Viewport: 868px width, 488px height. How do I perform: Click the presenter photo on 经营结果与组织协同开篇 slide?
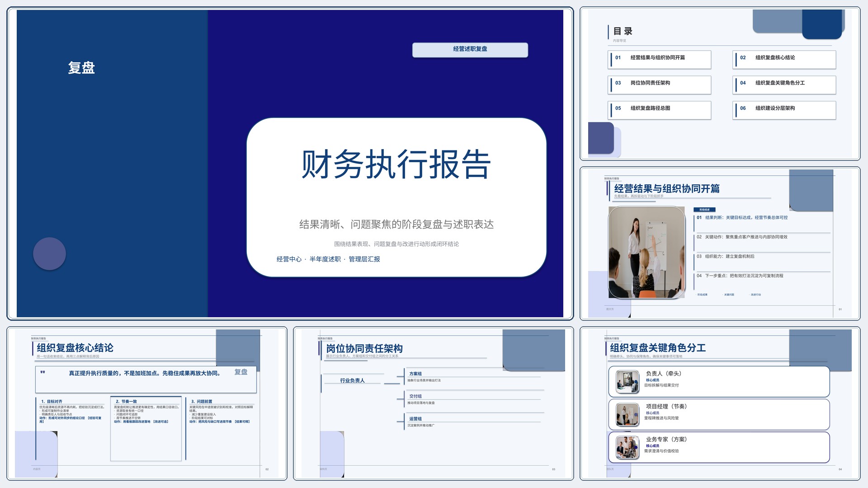click(647, 252)
